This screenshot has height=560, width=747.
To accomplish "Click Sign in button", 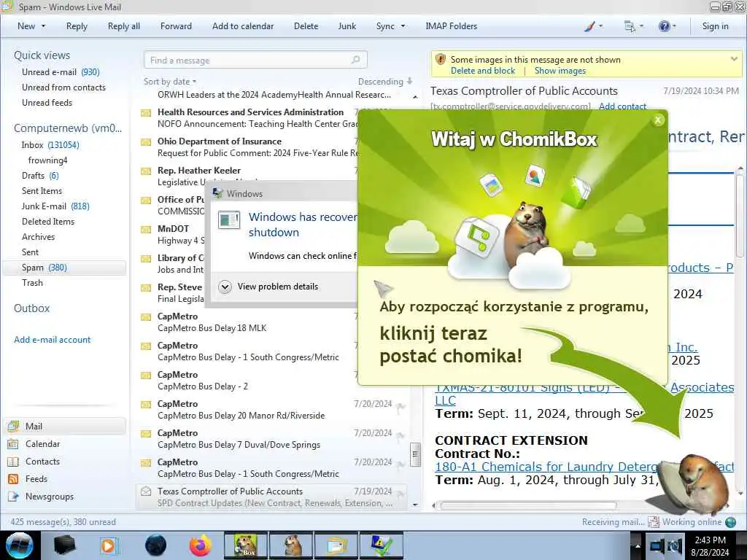I will (715, 26).
